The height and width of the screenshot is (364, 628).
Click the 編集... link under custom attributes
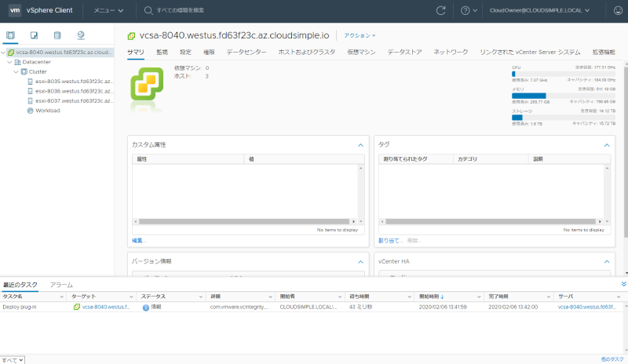[x=139, y=240]
